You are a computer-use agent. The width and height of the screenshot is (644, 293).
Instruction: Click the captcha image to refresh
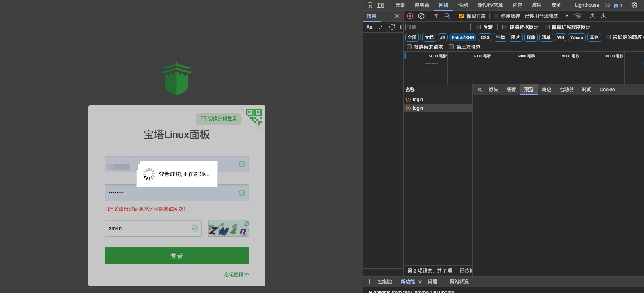tap(229, 228)
